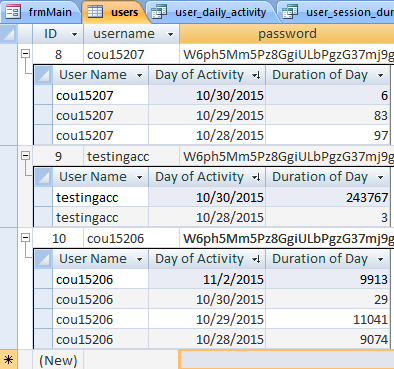The height and width of the screenshot is (369, 394).
Task: Click the select-all corner of main datasheet
Action: coord(8,34)
